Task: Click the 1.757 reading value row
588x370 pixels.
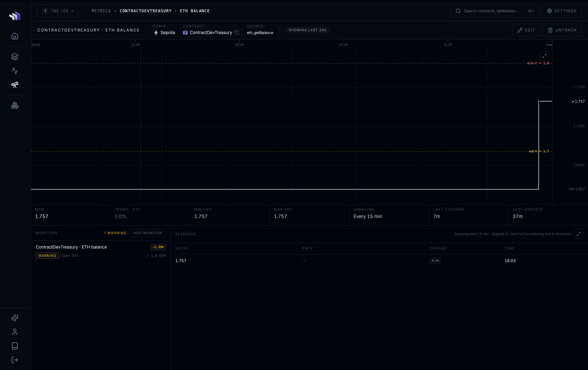Action: coord(379,261)
